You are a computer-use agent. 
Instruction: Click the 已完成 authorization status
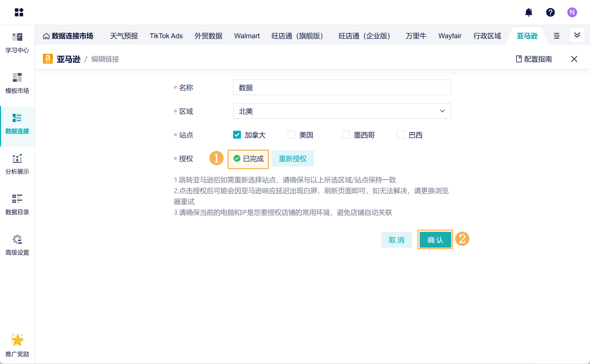(x=248, y=159)
